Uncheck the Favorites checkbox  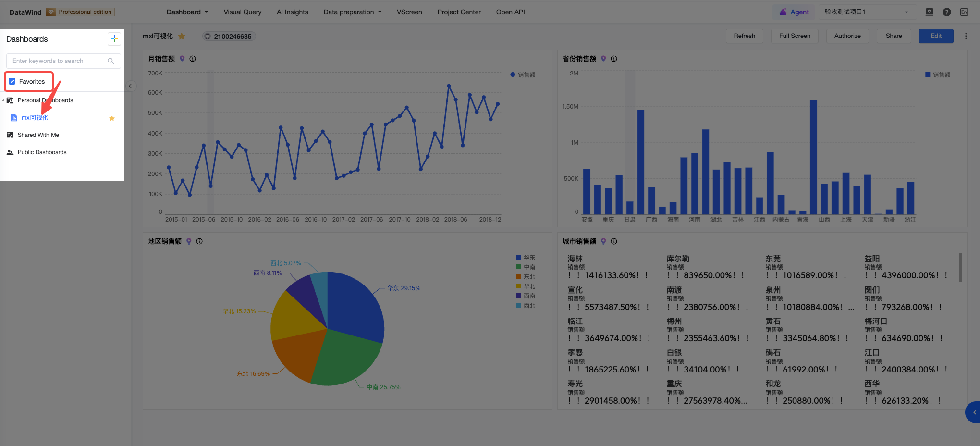12,81
